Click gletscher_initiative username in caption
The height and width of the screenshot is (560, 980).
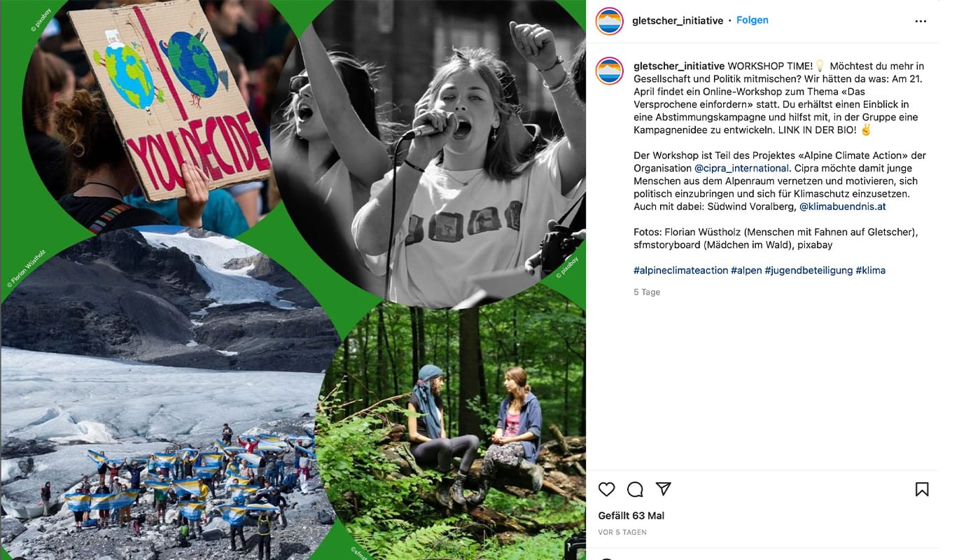tap(679, 66)
